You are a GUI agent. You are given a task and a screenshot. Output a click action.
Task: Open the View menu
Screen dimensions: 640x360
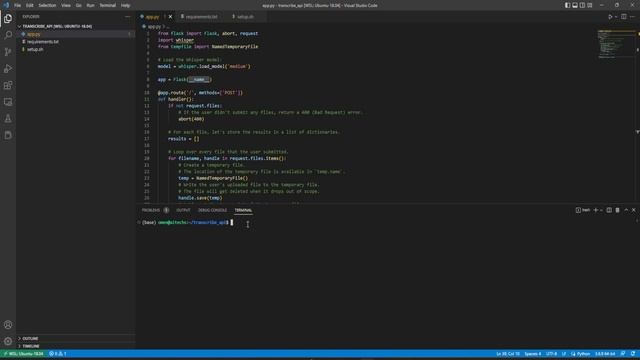66,5
